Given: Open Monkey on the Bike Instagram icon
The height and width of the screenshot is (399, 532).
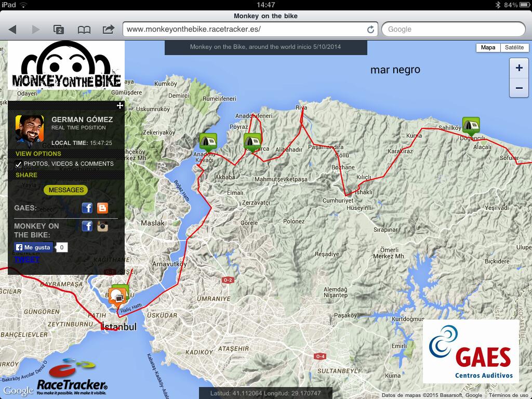Looking at the screenshot, I should click(102, 226).
